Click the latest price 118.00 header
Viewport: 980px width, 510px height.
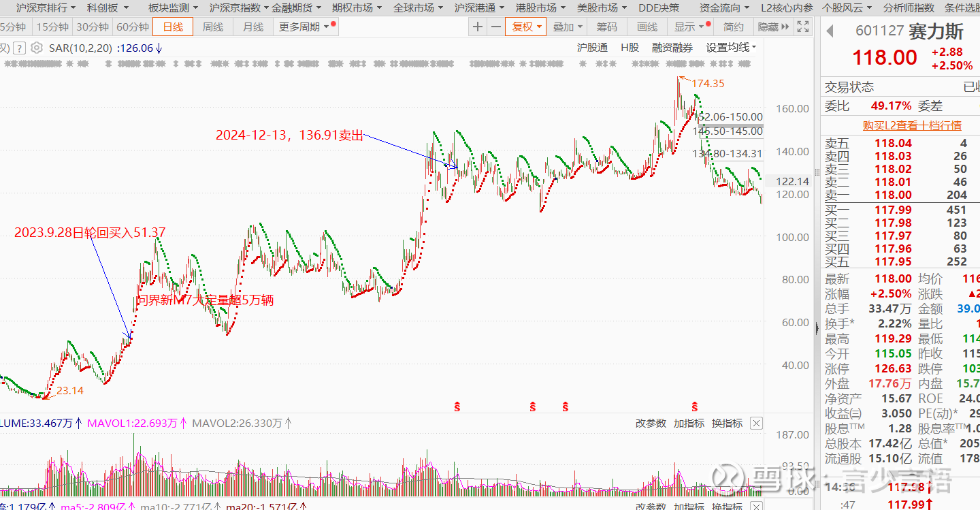[x=885, y=57]
